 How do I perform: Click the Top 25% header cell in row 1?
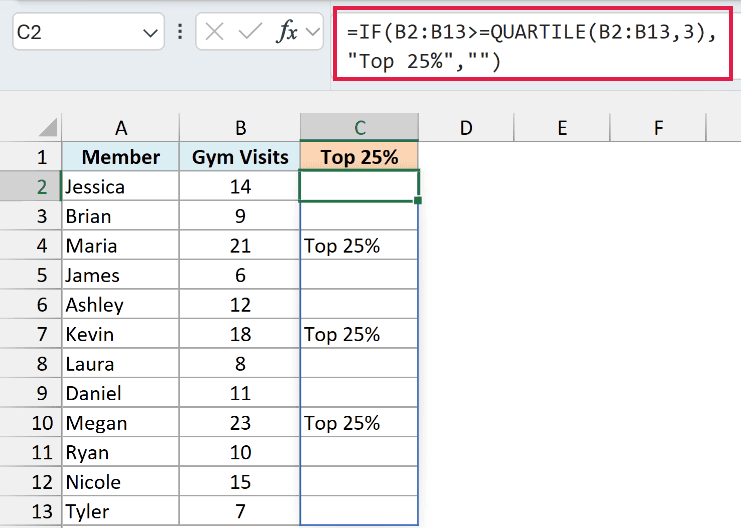(x=359, y=157)
